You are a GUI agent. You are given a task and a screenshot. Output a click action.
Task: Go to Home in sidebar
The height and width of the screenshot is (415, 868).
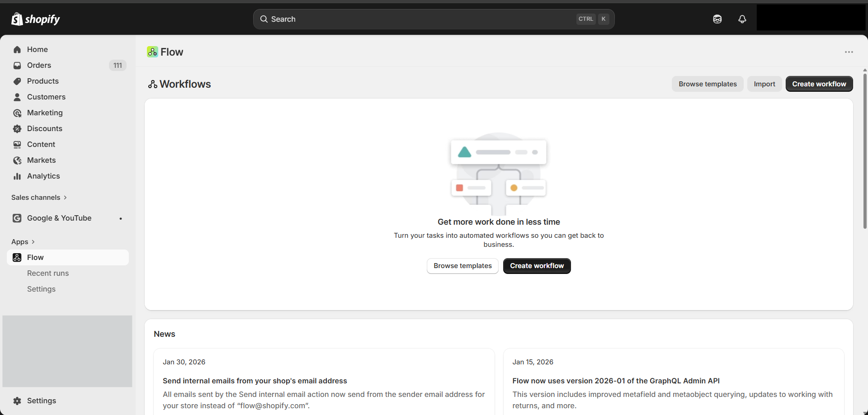68,50
